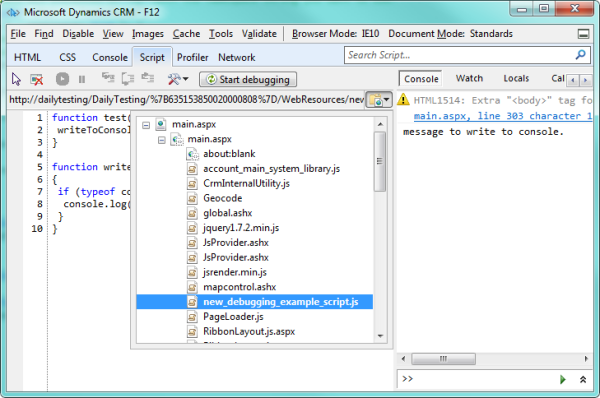
Task: Collapse the nested main.aspx node
Action: point(161,140)
